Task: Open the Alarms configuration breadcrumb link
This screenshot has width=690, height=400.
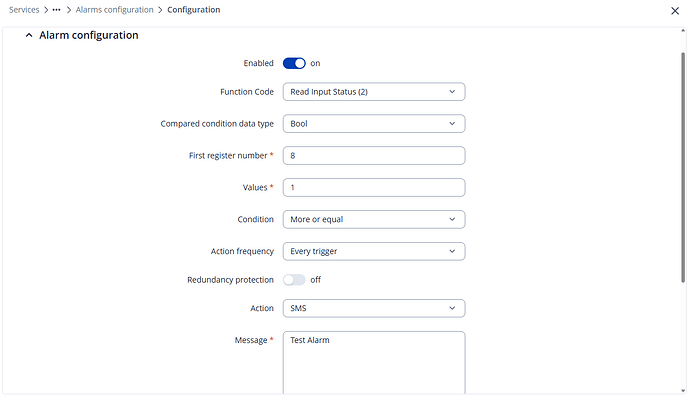Action: pos(115,10)
